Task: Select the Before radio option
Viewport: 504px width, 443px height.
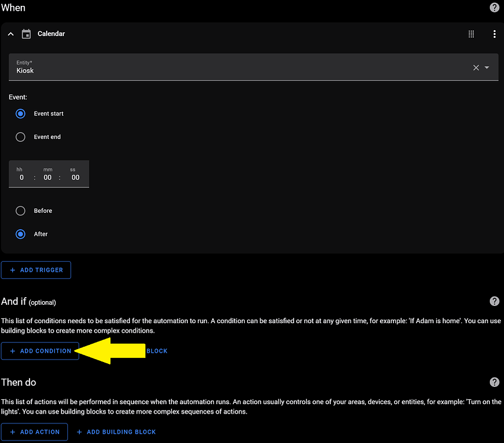Action: (x=20, y=210)
